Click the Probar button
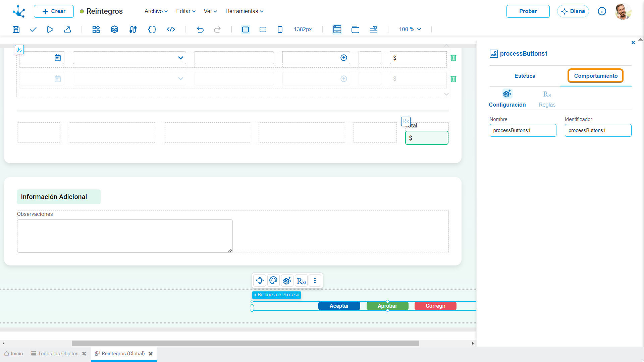Viewport: 644px width, 362px height. pos(528,11)
